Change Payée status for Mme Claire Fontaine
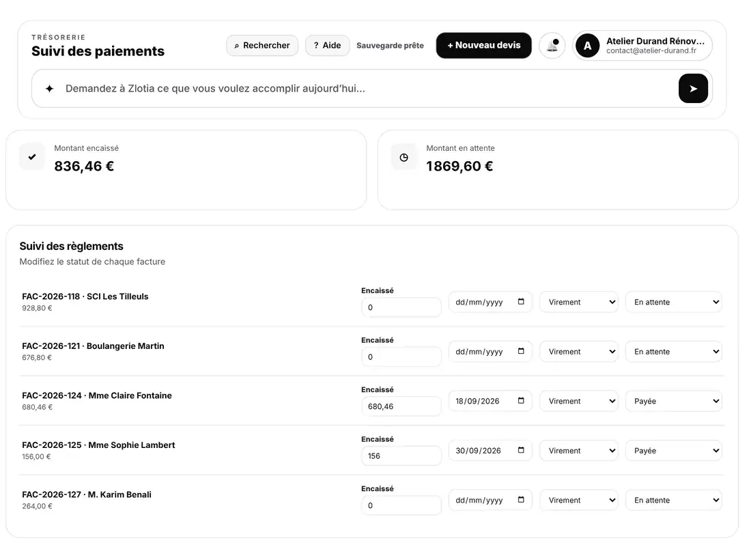This screenshot has height=560, width=751. (673, 402)
